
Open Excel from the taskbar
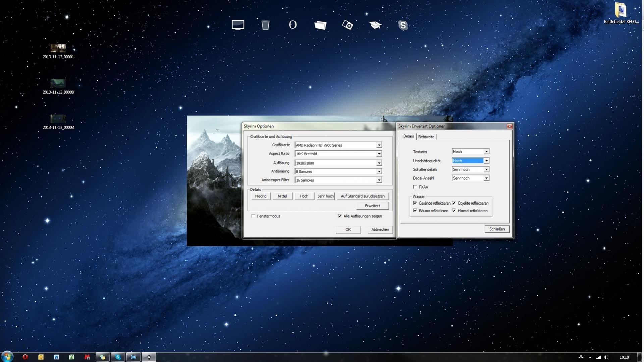click(71, 357)
